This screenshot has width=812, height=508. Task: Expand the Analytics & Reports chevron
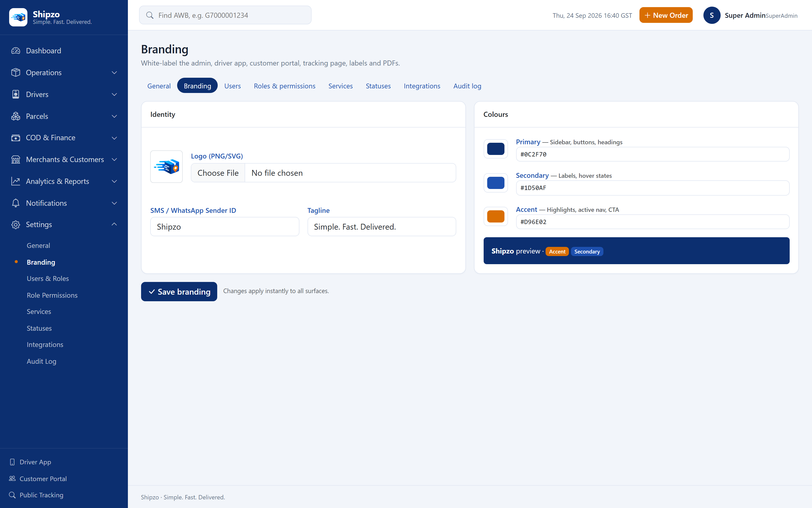point(114,181)
